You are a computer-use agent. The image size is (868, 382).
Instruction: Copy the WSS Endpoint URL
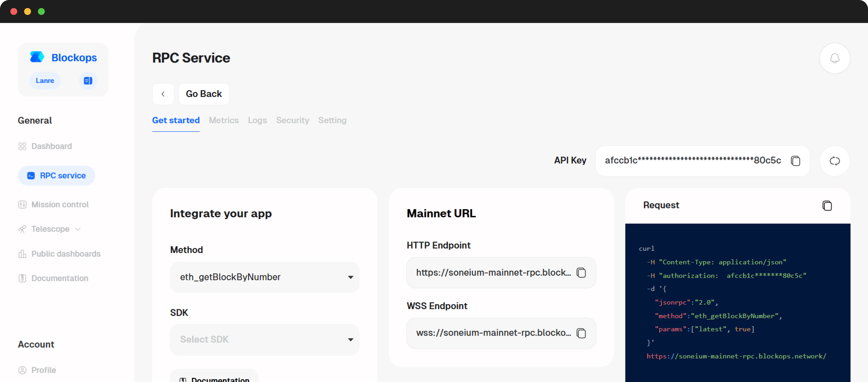tap(581, 333)
